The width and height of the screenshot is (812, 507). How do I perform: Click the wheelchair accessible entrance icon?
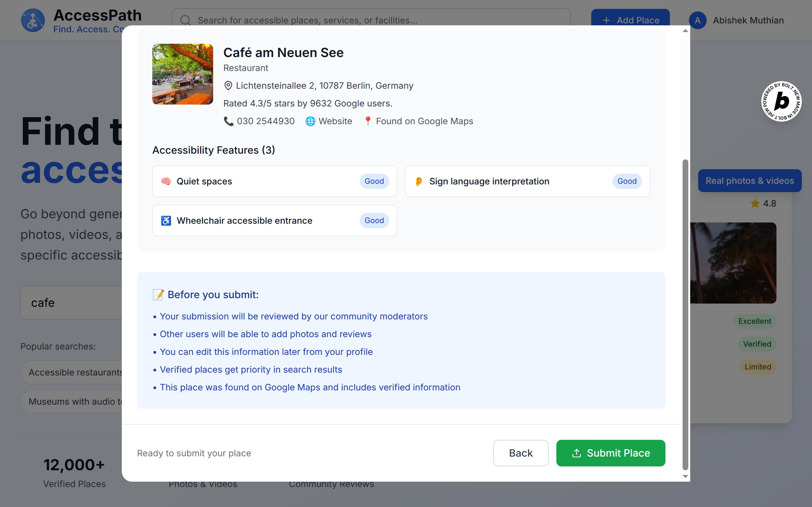click(166, 221)
